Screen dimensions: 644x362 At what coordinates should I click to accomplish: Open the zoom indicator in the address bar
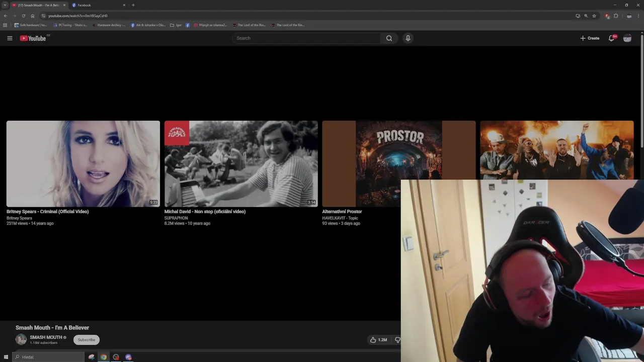586,16
